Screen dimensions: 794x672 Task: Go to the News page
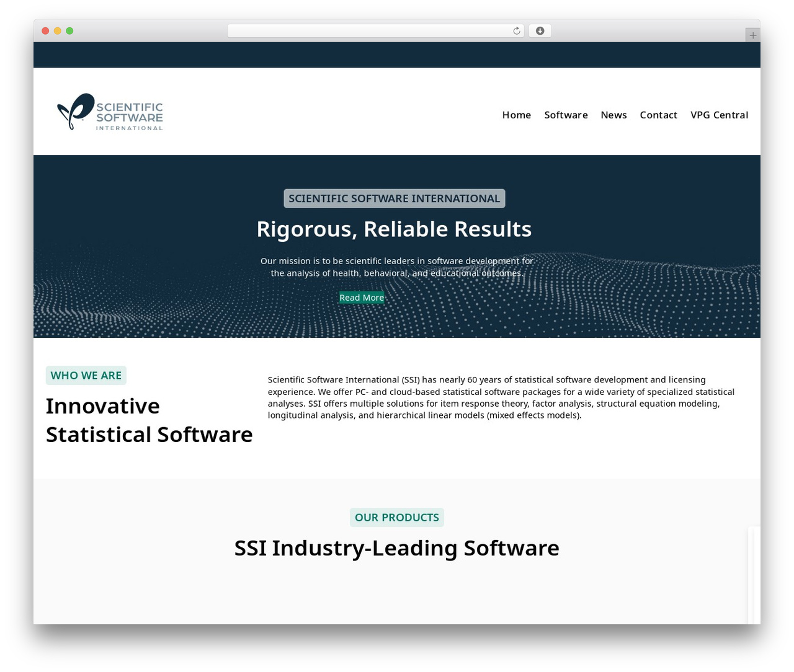point(613,115)
